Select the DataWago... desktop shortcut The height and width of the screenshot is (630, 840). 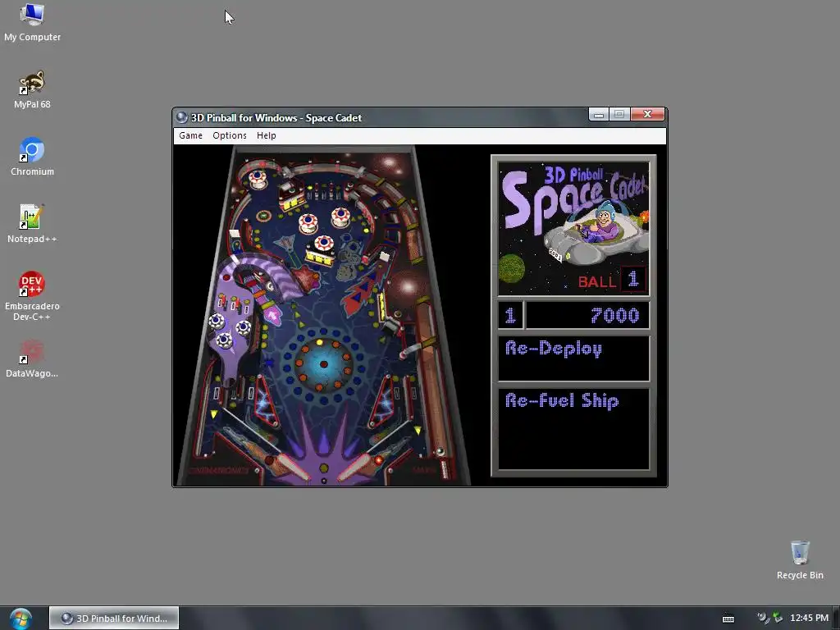(x=32, y=358)
